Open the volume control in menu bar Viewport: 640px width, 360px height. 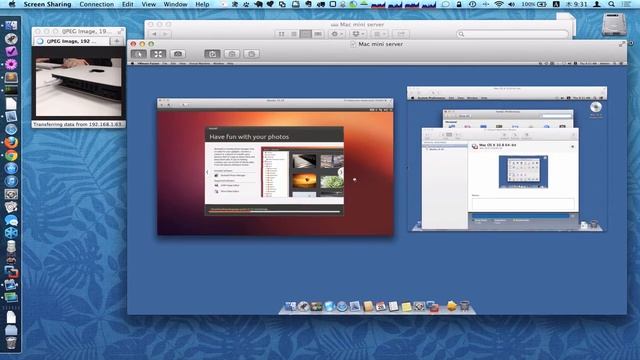pos(511,4)
